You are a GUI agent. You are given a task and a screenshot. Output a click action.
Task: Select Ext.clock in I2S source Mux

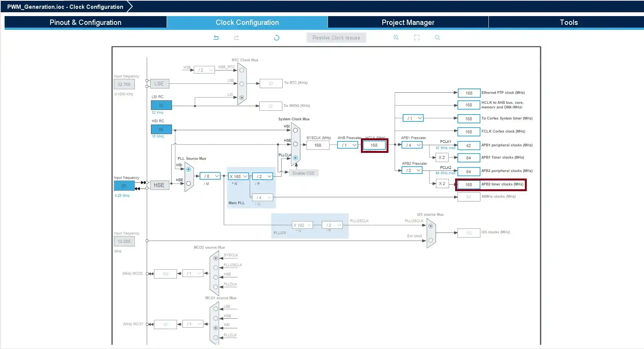coord(431,240)
